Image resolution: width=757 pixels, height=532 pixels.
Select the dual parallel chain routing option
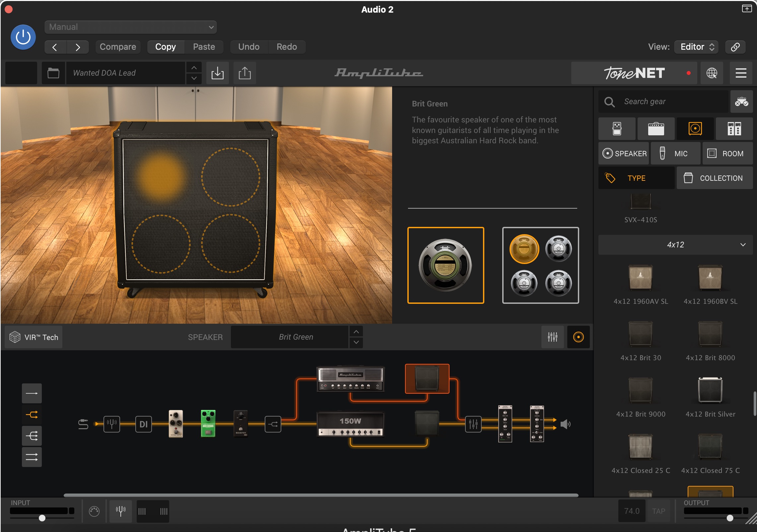click(x=32, y=457)
